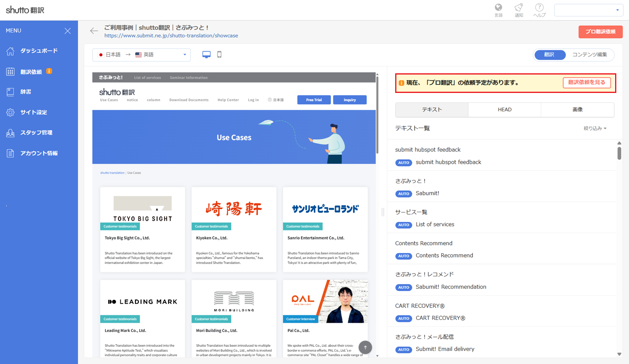Click AUTO badge beside List of services
This screenshot has width=629, height=364.
404,225
